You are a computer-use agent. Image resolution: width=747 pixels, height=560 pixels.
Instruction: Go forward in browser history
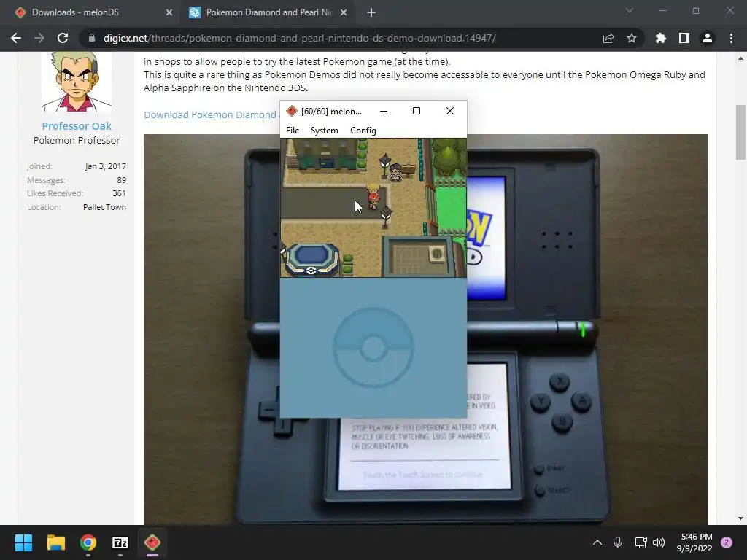39,38
